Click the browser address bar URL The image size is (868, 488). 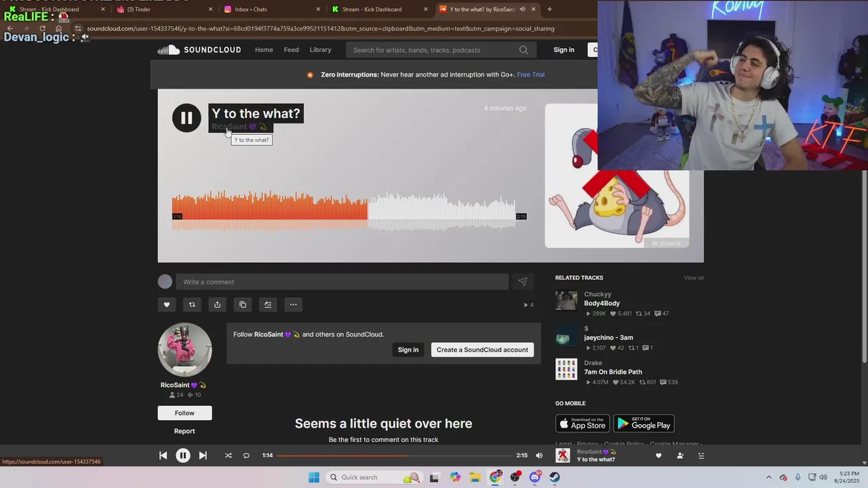pyautogui.click(x=320, y=28)
